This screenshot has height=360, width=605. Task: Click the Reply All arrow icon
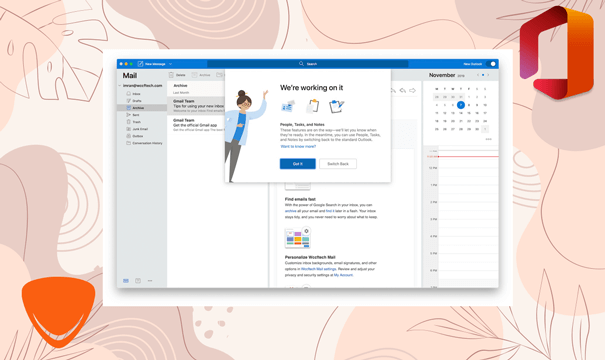tap(402, 90)
